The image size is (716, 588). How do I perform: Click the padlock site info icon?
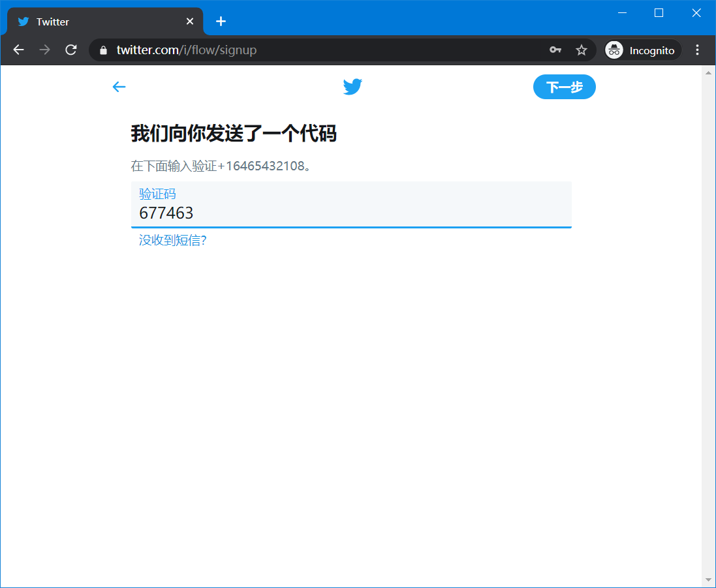(104, 50)
